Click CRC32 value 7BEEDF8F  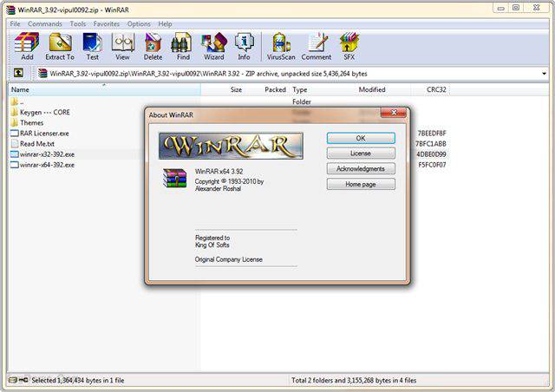(x=432, y=134)
